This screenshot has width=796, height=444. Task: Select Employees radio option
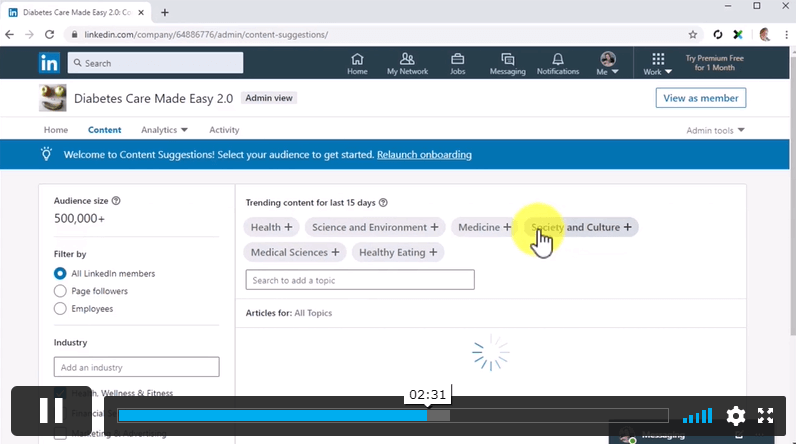point(60,309)
